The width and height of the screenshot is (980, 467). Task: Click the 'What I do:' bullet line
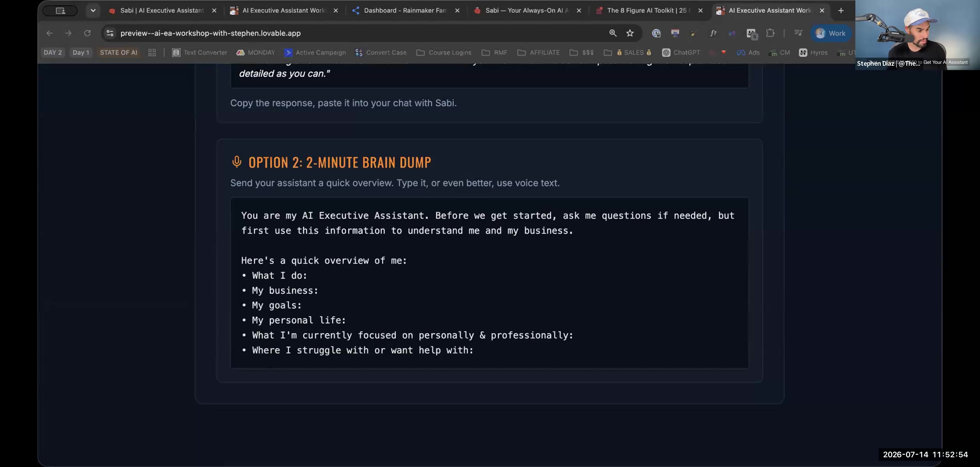click(x=274, y=276)
